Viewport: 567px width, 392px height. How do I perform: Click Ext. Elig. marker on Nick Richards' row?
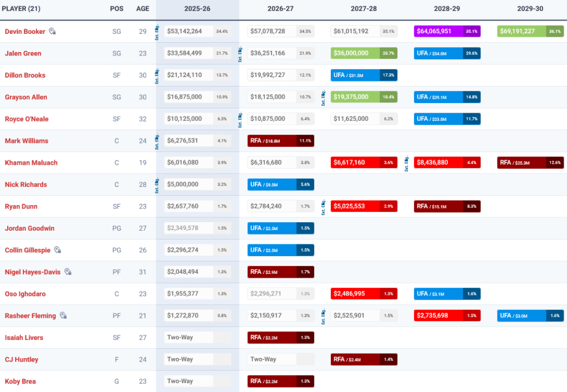pos(157,185)
